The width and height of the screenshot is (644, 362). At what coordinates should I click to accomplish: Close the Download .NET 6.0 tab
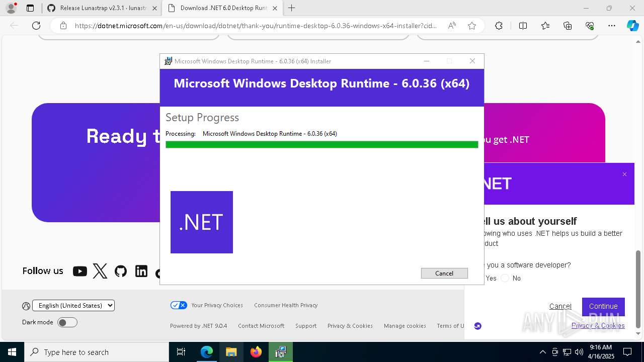(275, 8)
